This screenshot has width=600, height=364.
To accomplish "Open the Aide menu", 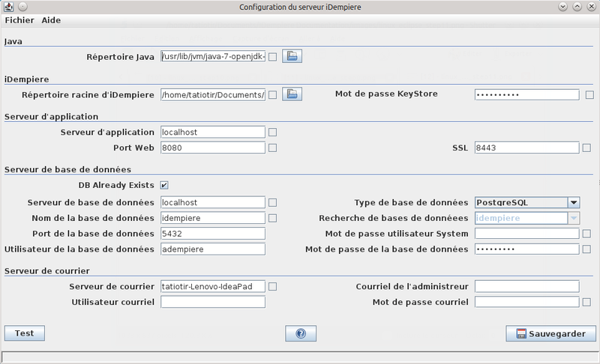I will [51, 20].
